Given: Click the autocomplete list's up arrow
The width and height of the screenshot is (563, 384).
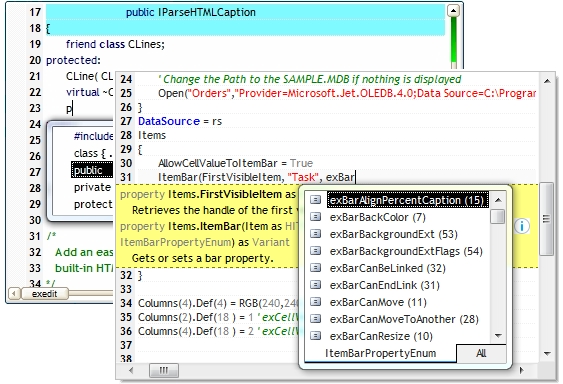Looking at the screenshot, I should tap(498, 200).
